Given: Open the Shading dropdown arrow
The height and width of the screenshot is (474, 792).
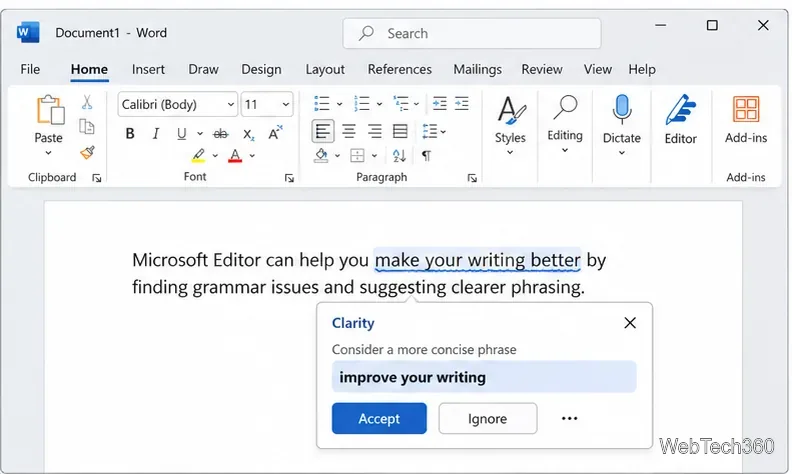Looking at the screenshot, I should tap(337, 156).
